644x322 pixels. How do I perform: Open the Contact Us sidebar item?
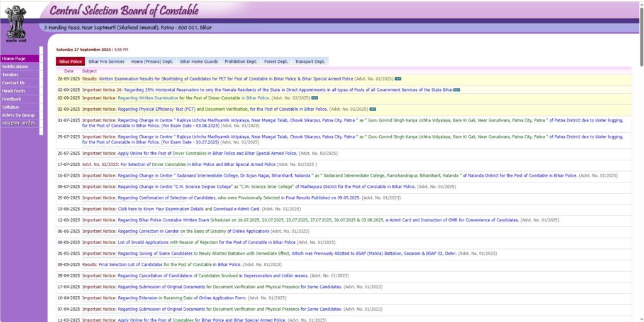13,82
